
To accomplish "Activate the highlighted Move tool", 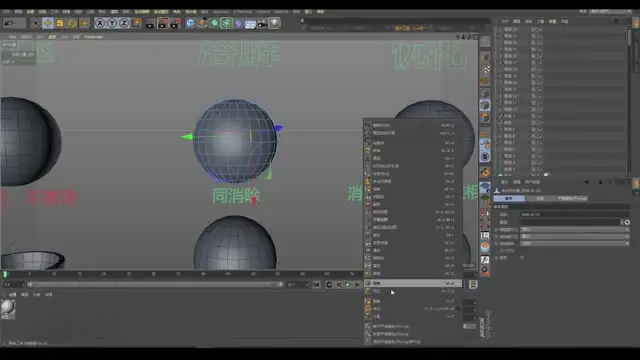I will [48, 23].
